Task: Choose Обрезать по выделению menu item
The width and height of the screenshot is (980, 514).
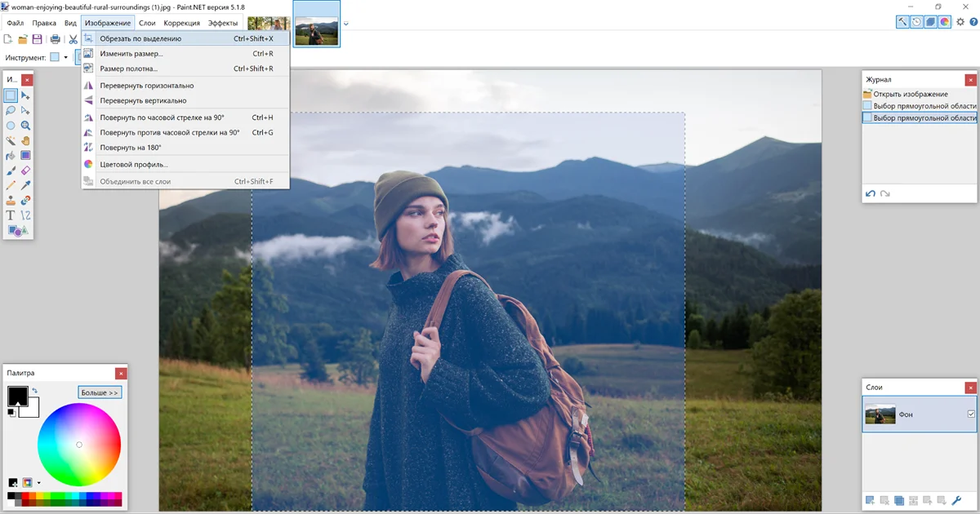Action: pos(186,38)
